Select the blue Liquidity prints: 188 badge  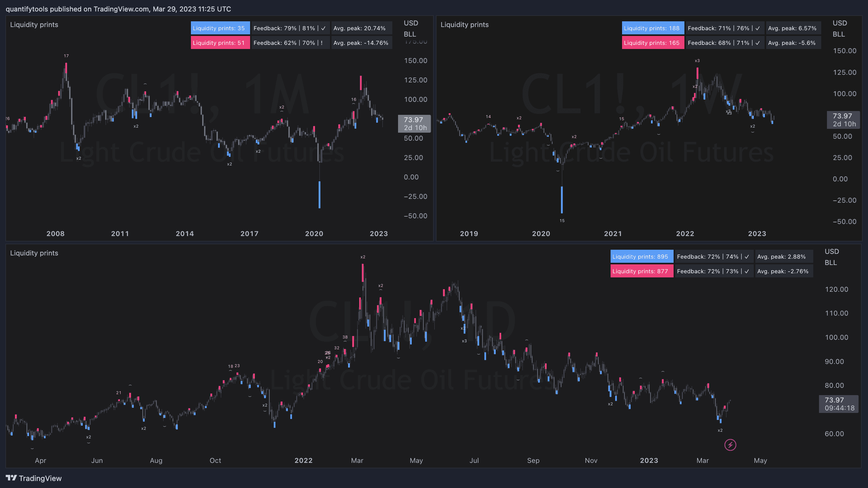click(x=652, y=28)
